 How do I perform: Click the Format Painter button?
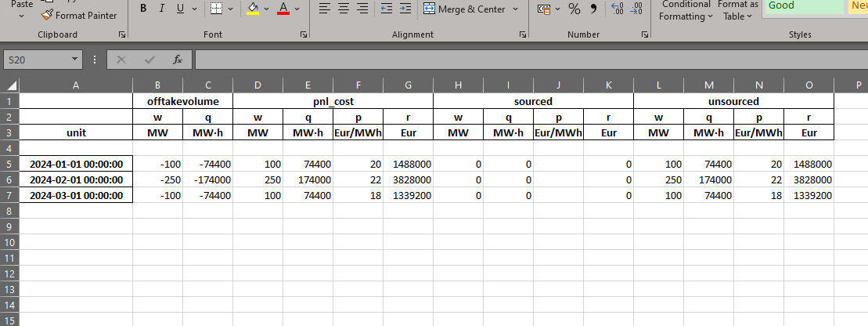click(x=80, y=16)
